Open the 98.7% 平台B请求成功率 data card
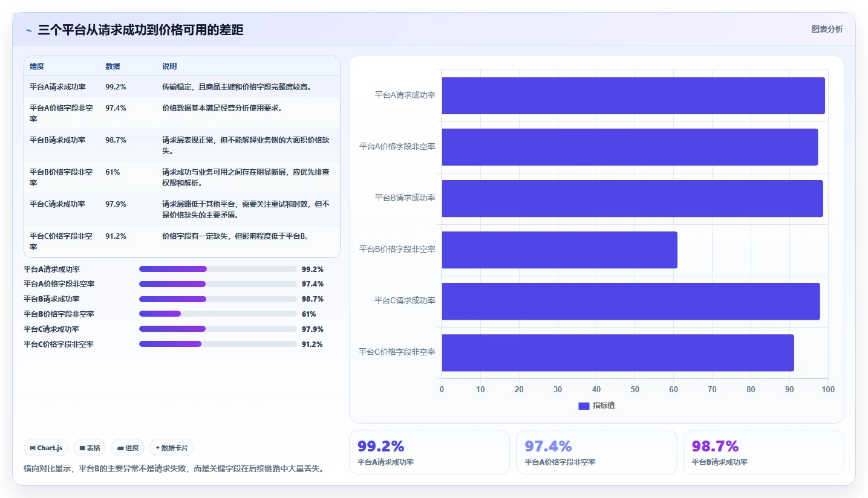Viewport: 868px width, 498px height. pos(763,452)
